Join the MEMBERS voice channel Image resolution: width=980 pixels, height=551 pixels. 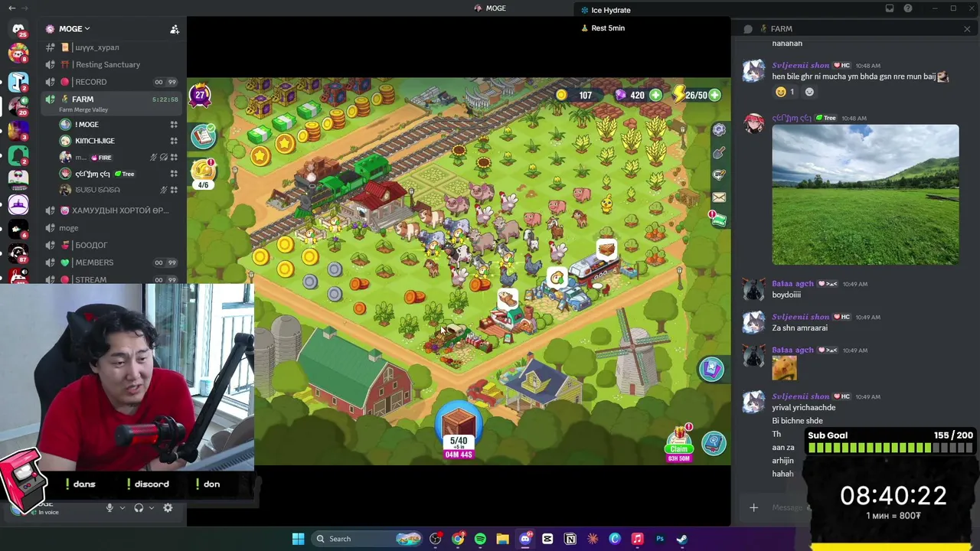tap(112, 262)
